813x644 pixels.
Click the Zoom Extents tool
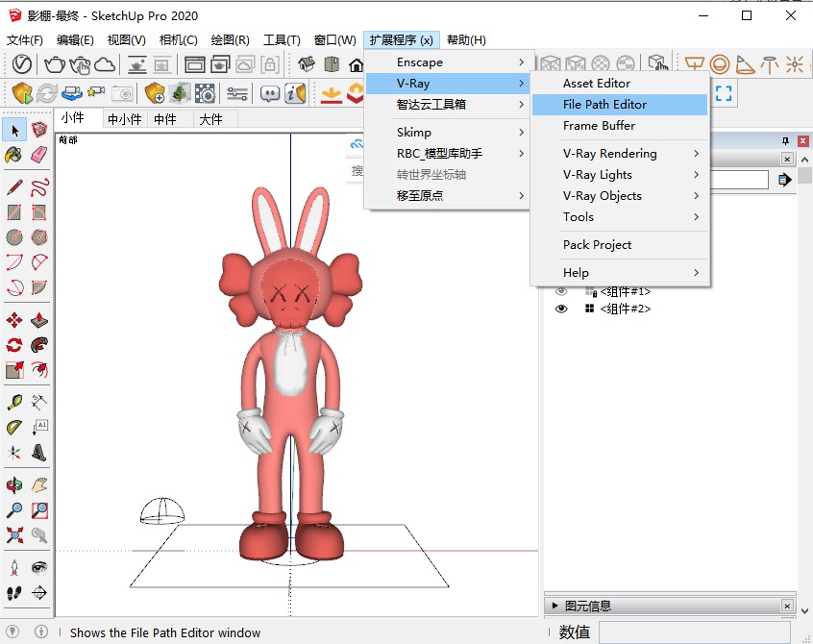[x=14, y=535]
